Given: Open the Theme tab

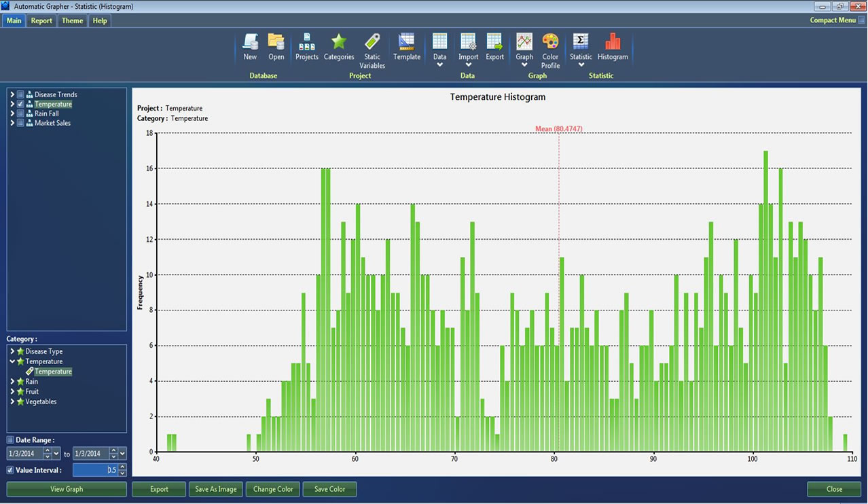Looking at the screenshot, I should 72,20.
